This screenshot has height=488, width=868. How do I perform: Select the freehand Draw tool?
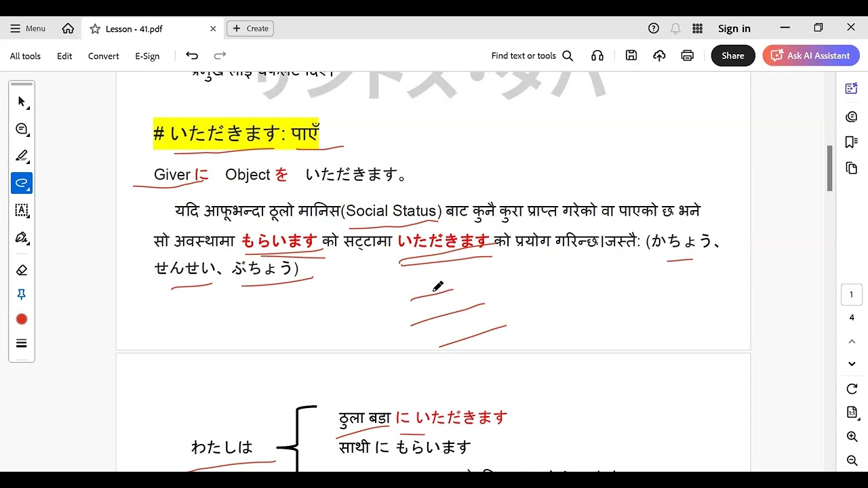click(22, 183)
